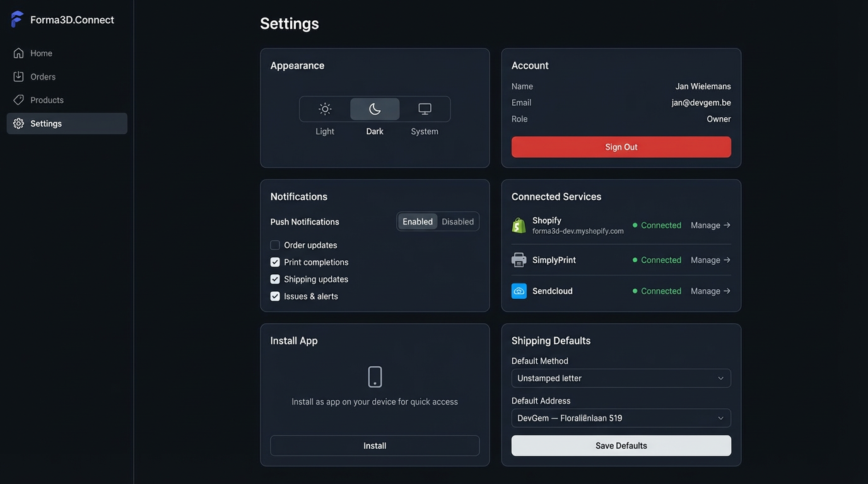The width and height of the screenshot is (868, 484).
Task: Open the Default Address dropdown
Action: pos(621,418)
